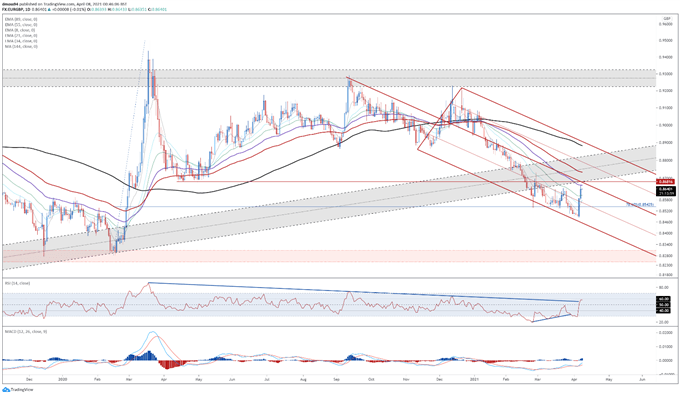Open the RSI (14, close) indicator legend
The height and width of the screenshot is (395, 680).
point(17,283)
